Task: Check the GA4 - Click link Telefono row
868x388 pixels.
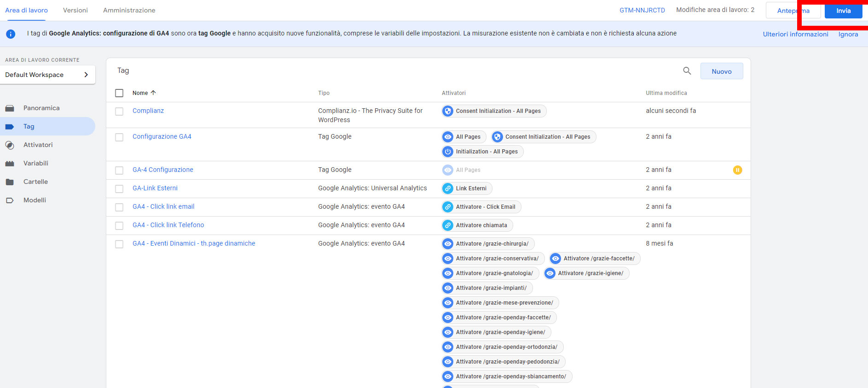Action: click(119, 226)
